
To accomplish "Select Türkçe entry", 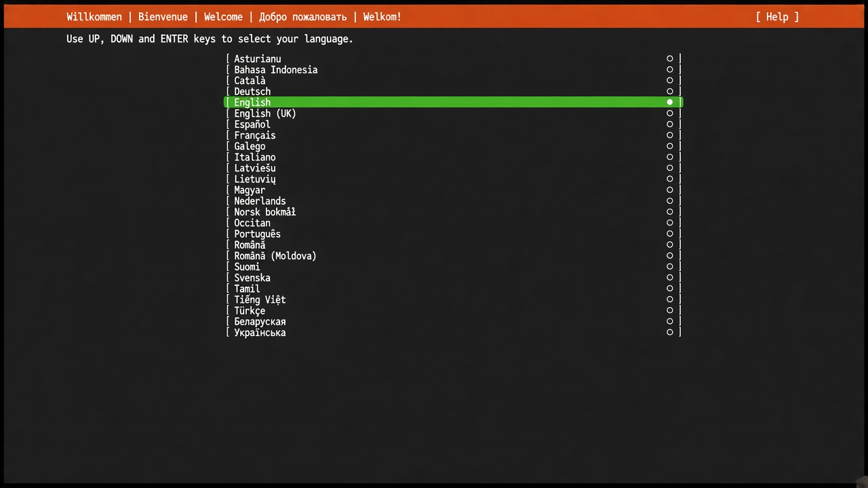I will point(453,311).
